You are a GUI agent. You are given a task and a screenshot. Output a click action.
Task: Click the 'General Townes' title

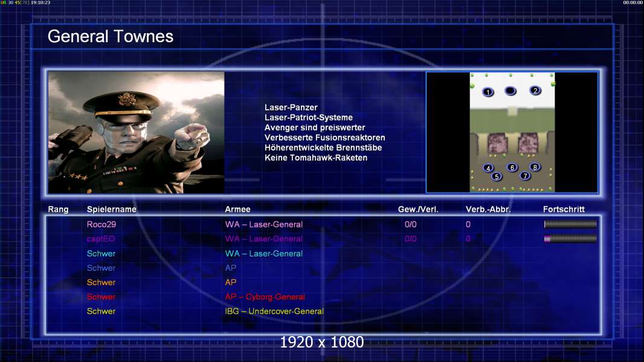[111, 36]
